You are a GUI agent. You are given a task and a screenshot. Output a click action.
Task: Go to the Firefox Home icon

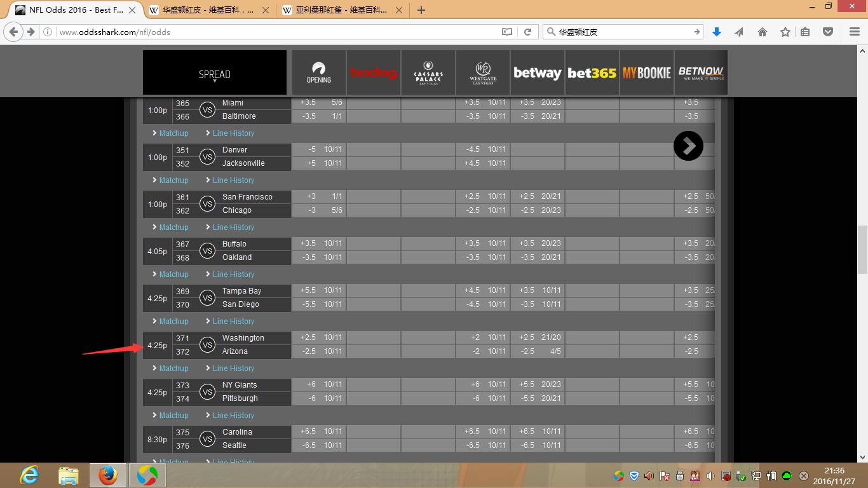pyautogui.click(x=763, y=32)
